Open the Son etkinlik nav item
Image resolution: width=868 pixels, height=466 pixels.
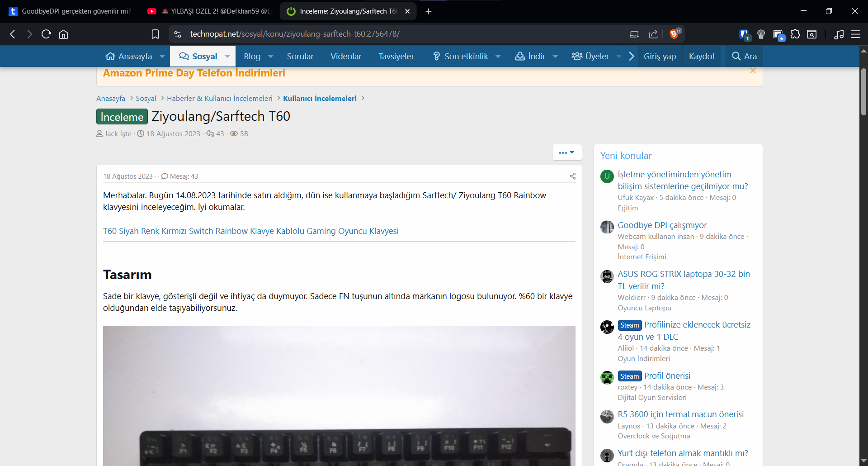point(461,56)
